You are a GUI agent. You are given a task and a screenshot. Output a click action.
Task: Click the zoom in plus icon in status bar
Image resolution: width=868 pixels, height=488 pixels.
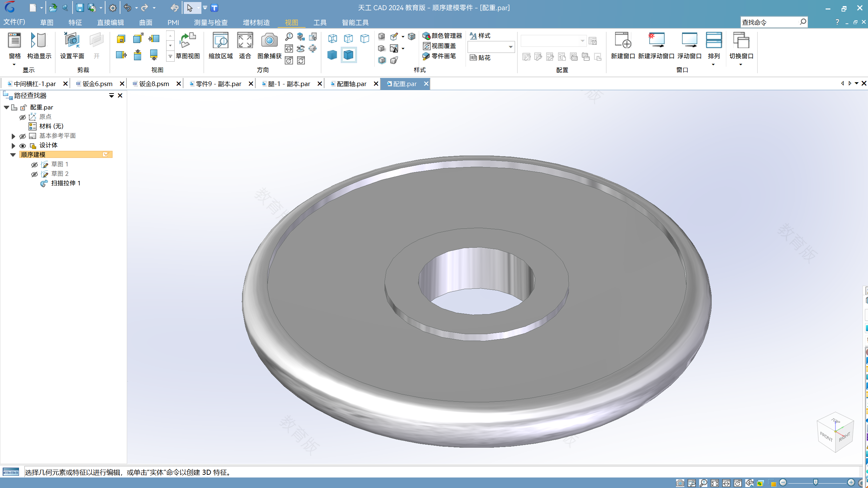(851, 483)
